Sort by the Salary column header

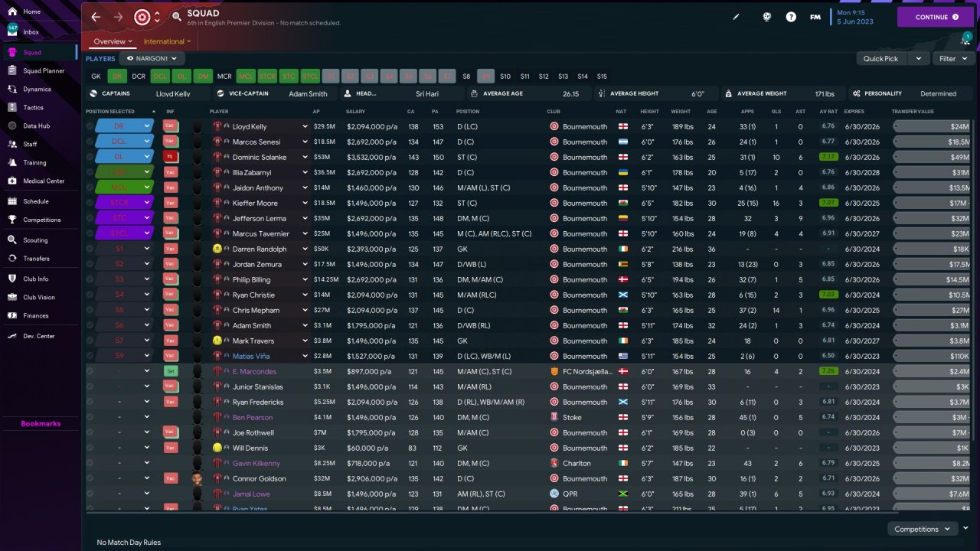coord(355,111)
